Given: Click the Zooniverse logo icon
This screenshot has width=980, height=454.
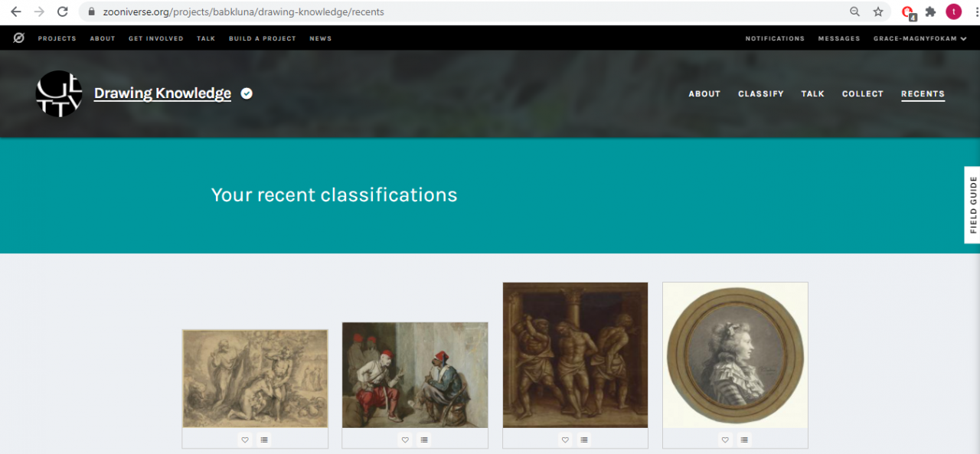Looking at the screenshot, I should [x=19, y=38].
